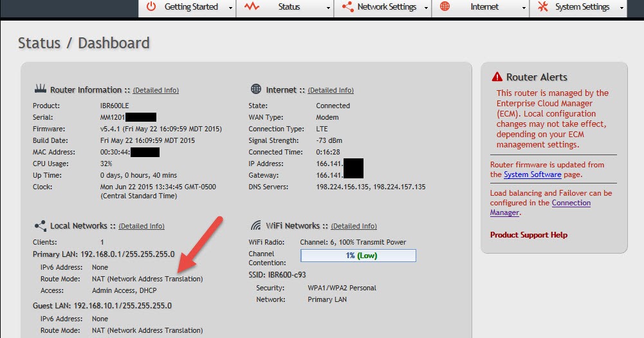Click the router icon next to Router Information
This screenshot has width=644, height=338.
pyautogui.click(x=41, y=89)
